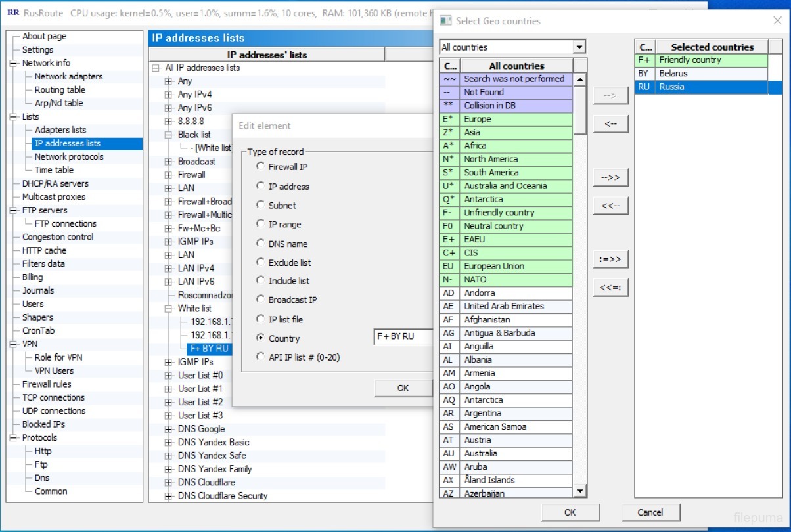Expand the User List #0 tree node
The image size is (791, 532).
pos(169,376)
